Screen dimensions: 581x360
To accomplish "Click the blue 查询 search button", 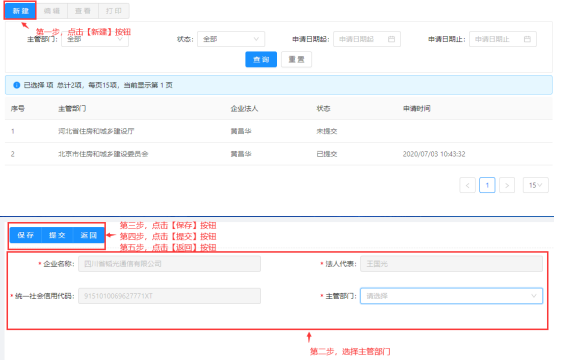I will point(261,59).
